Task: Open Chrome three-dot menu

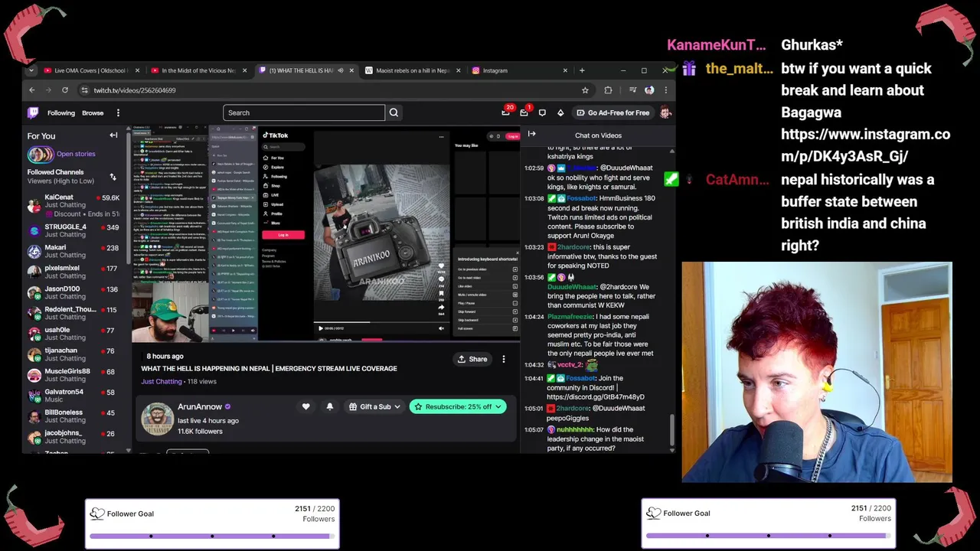Action: [665, 90]
